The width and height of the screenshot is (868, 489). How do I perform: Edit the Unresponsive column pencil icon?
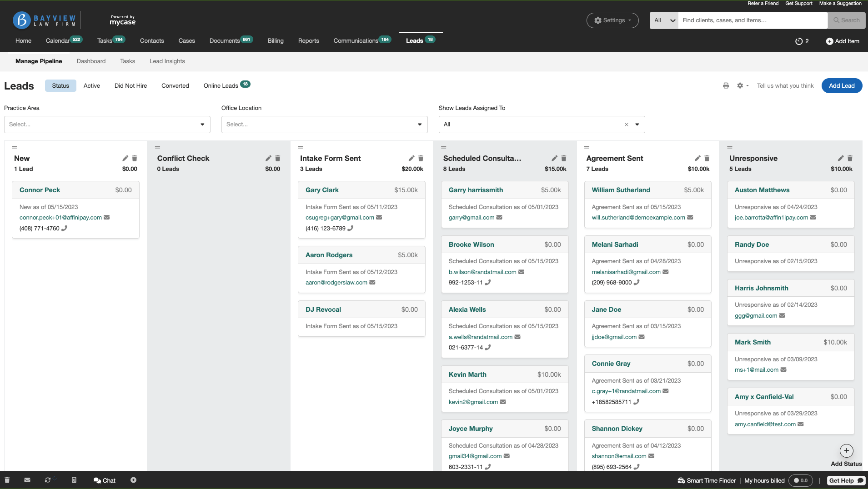pyautogui.click(x=841, y=158)
